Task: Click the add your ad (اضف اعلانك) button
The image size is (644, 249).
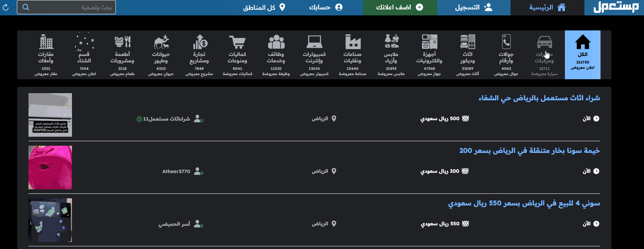Action: 400,8
